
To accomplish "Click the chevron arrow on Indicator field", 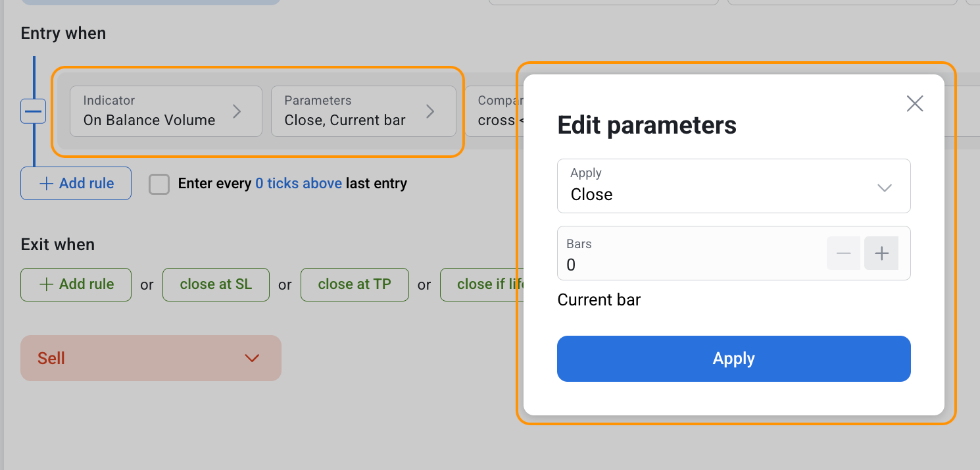I will click(x=237, y=111).
